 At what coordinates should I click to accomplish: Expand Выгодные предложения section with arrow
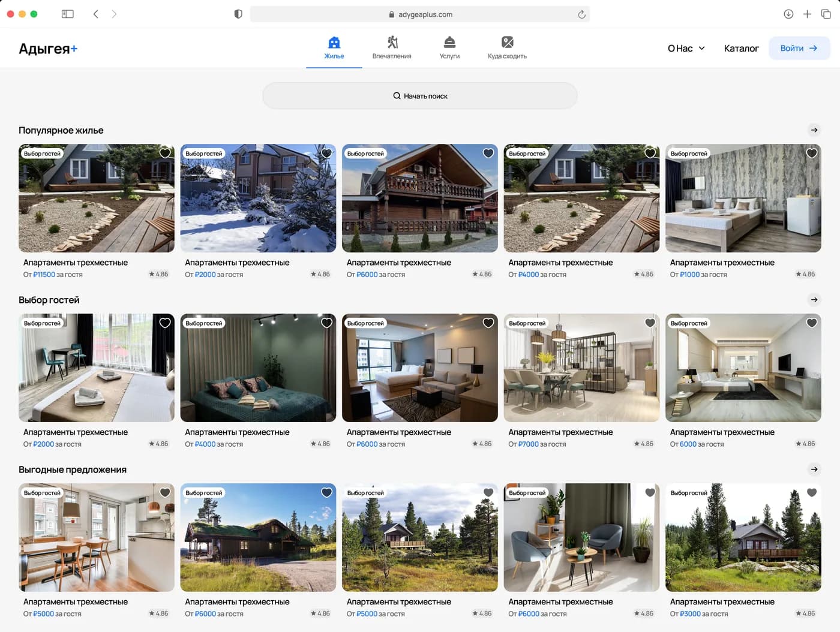(814, 470)
